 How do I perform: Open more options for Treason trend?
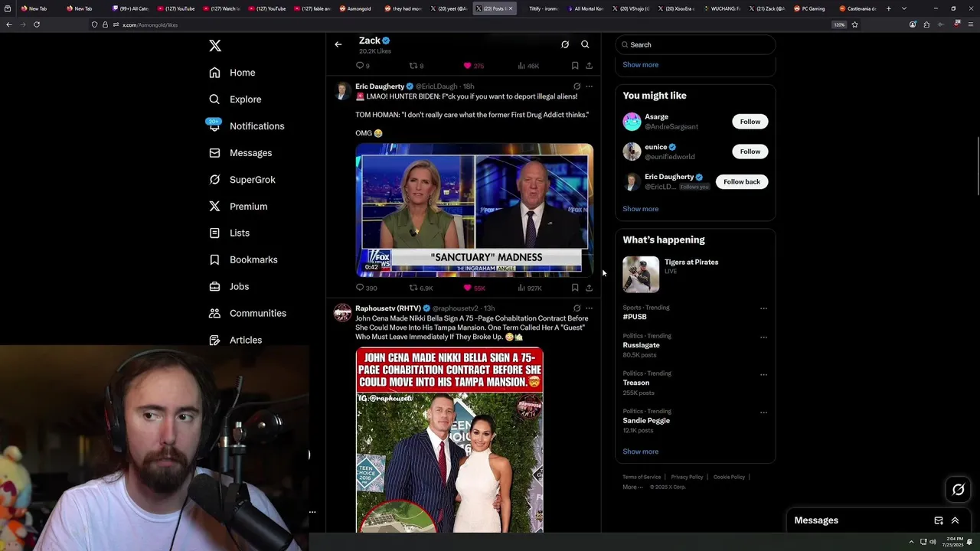(x=763, y=374)
